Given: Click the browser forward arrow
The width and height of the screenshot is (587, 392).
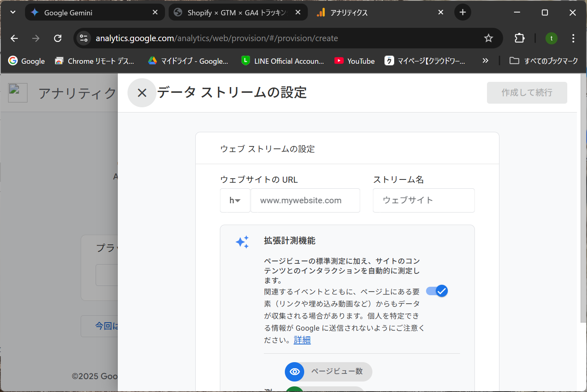Looking at the screenshot, I should (x=36, y=38).
